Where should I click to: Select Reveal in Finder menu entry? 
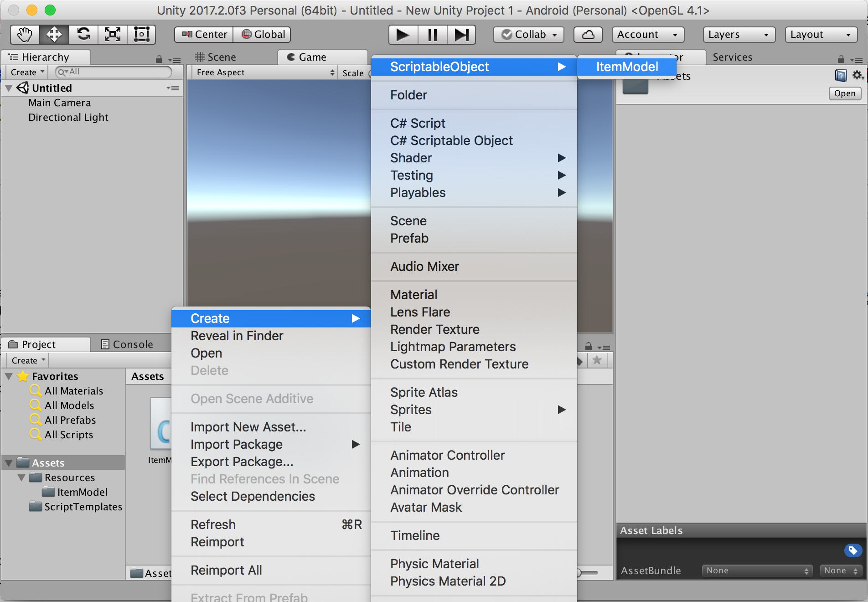[x=271, y=336]
